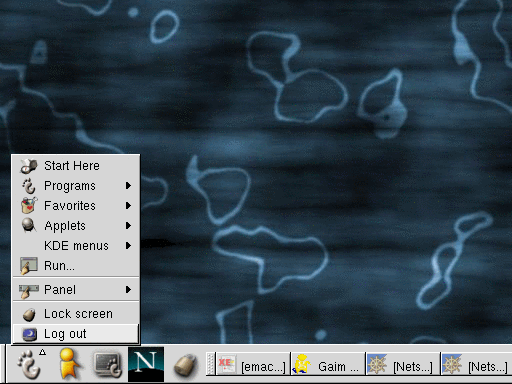The width and height of the screenshot is (512, 384).
Task: Click the tasklist grip handle
Action: [210, 364]
